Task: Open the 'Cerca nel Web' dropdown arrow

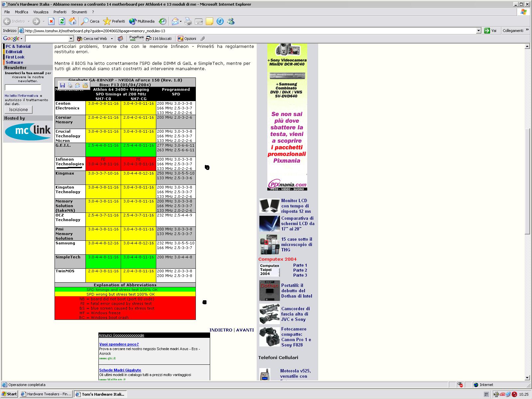Action: click(112, 39)
